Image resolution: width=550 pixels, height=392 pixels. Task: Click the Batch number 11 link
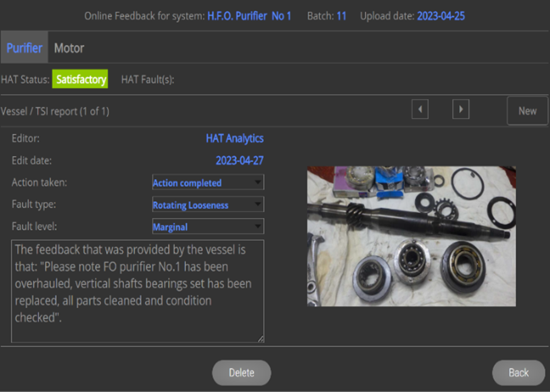pyautogui.click(x=341, y=16)
